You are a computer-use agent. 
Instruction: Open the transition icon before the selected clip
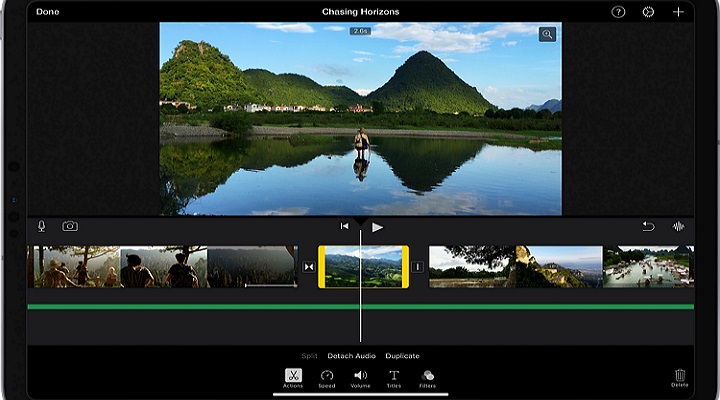click(309, 267)
